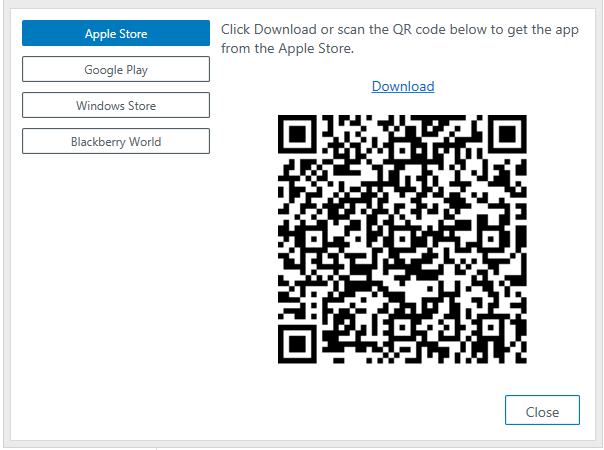Click the Download hyperlink
This screenshot has height=450, width=604.
click(x=403, y=86)
